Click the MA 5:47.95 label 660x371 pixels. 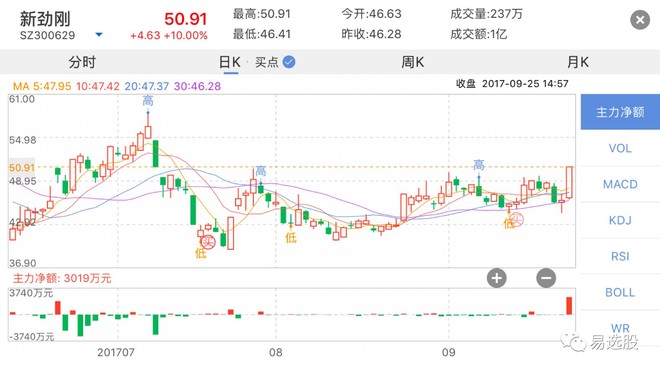pyautogui.click(x=42, y=86)
